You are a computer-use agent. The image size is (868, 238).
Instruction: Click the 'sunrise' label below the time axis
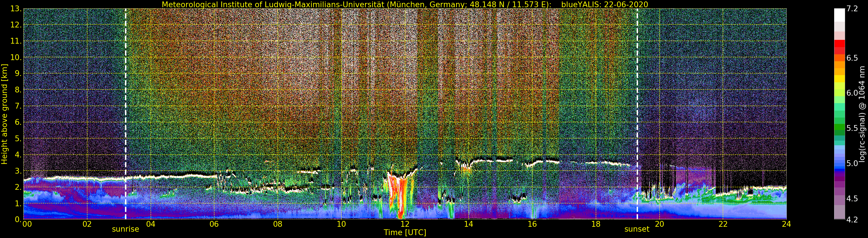click(x=125, y=229)
